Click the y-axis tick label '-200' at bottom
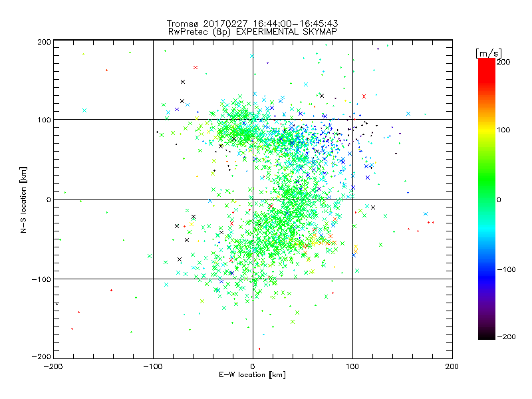Viewport: 532px width, 399px height. [41, 356]
